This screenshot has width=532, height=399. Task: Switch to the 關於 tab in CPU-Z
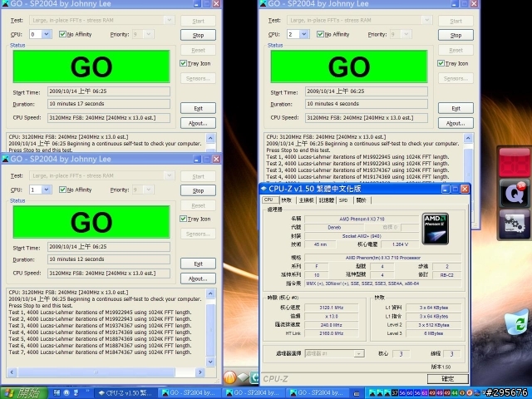click(362, 200)
